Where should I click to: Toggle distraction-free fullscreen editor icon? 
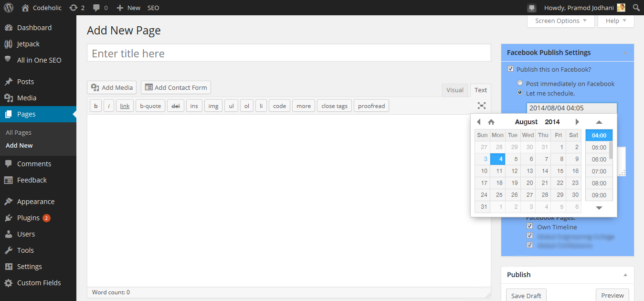click(482, 106)
